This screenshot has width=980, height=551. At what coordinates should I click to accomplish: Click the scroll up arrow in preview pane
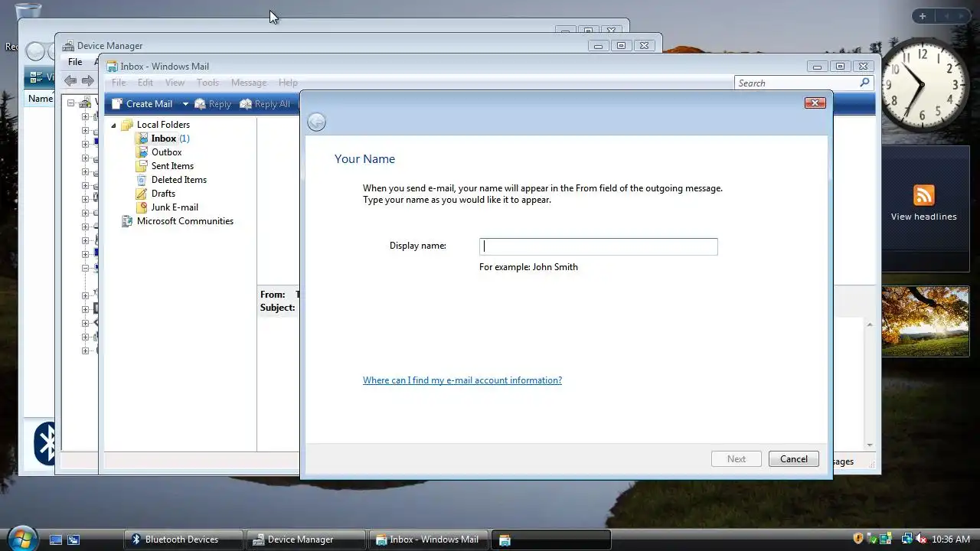(x=870, y=324)
